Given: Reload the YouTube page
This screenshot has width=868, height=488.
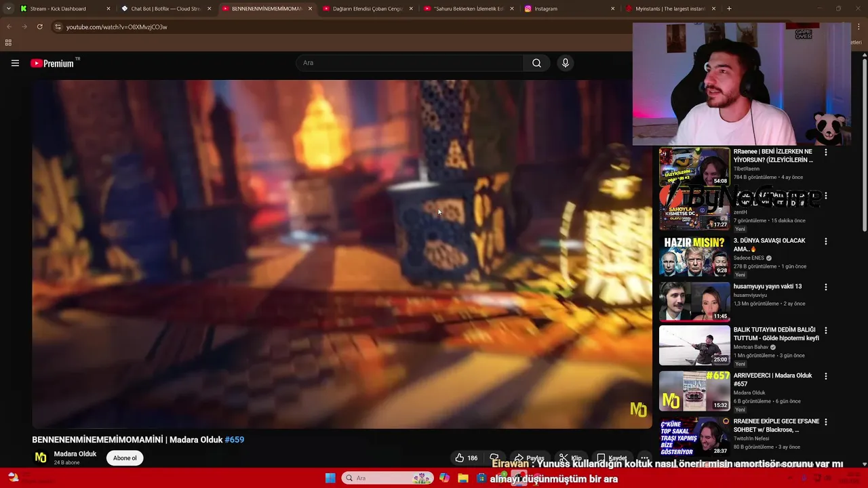Looking at the screenshot, I should [x=40, y=27].
